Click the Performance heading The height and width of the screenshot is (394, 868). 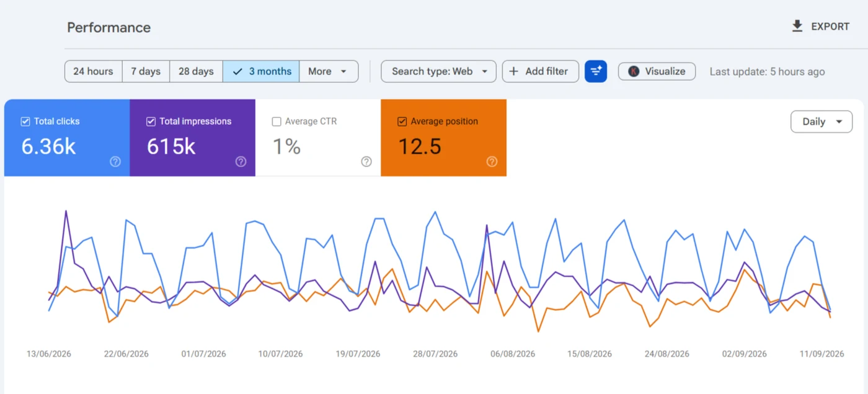(108, 27)
